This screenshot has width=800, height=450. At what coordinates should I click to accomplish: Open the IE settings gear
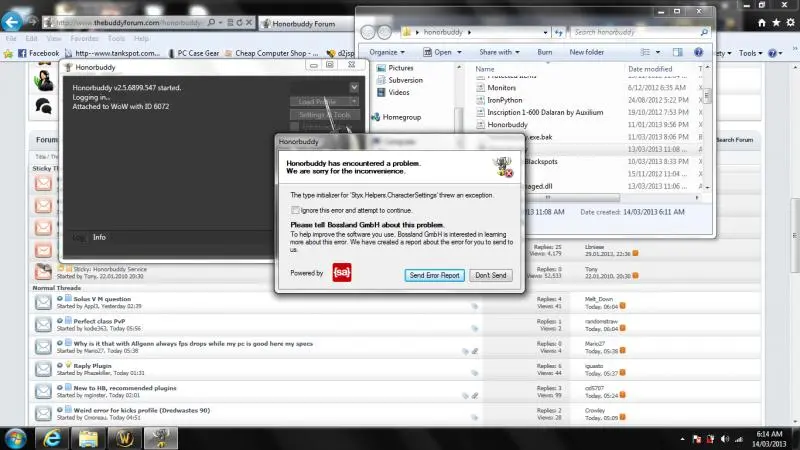click(790, 22)
